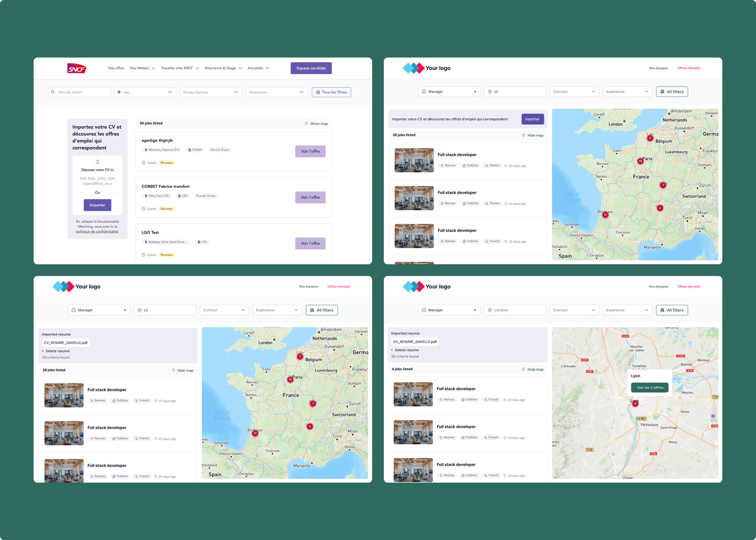The width and height of the screenshot is (756, 540).
Task: Open the Expérience dropdown on the SNCF site
Action: click(x=277, y=92)
